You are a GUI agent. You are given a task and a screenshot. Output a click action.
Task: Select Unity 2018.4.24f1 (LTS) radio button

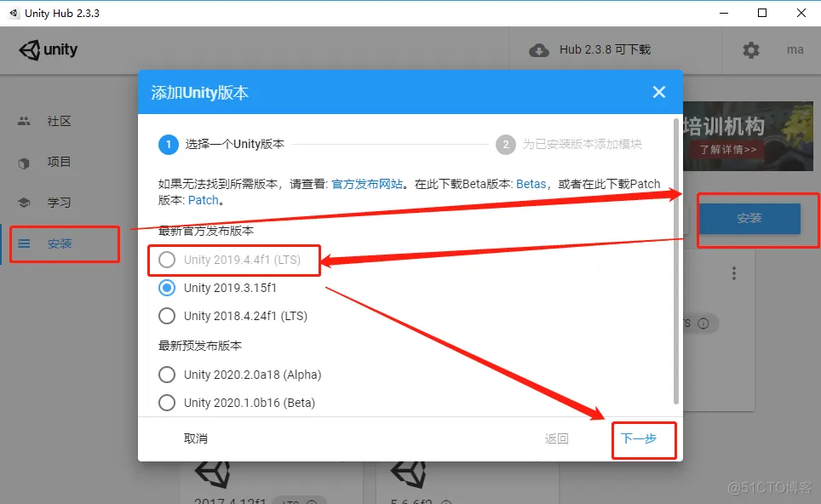(x=167, y=316)
